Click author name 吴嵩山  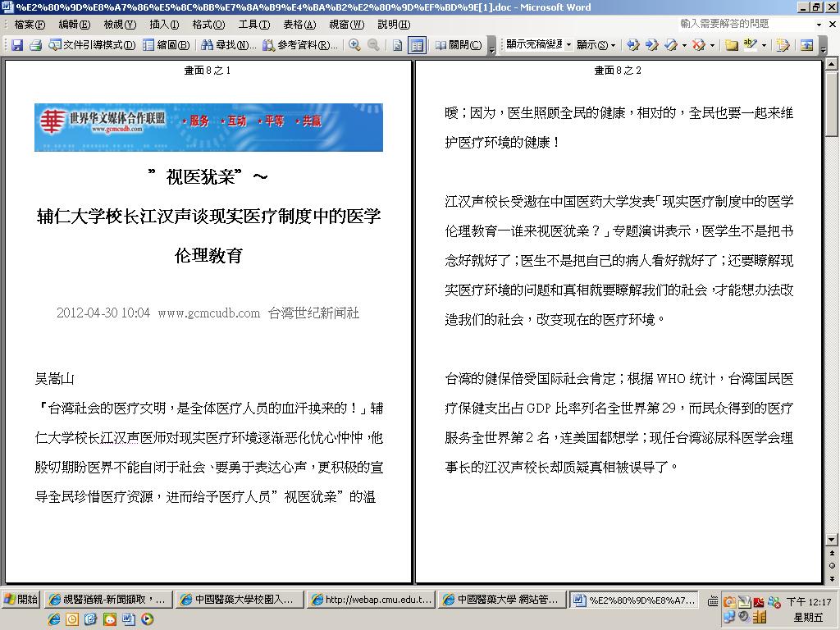[55, 379]
